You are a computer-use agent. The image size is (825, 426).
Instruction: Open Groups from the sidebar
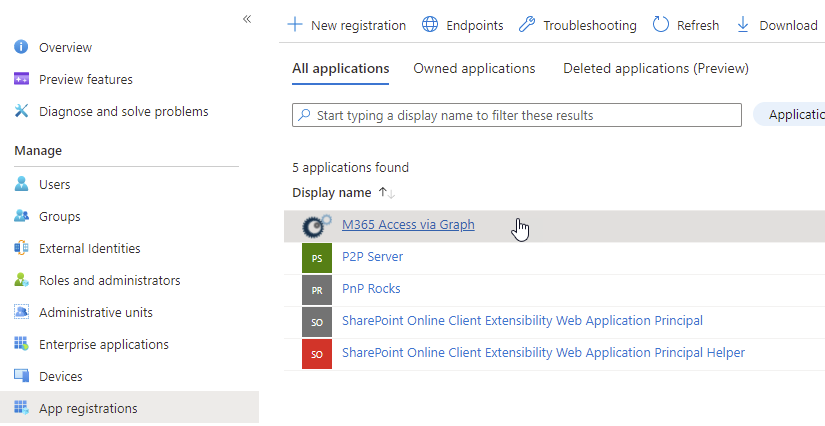59,216
